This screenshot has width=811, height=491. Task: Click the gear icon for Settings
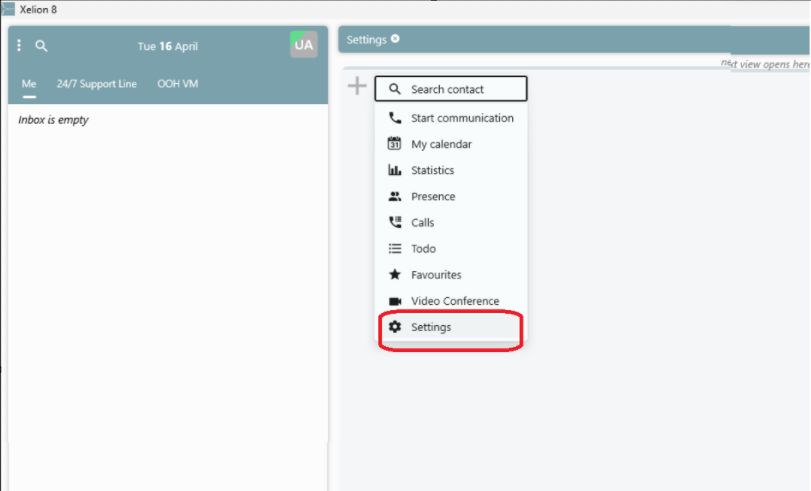[x=395, y=326]
